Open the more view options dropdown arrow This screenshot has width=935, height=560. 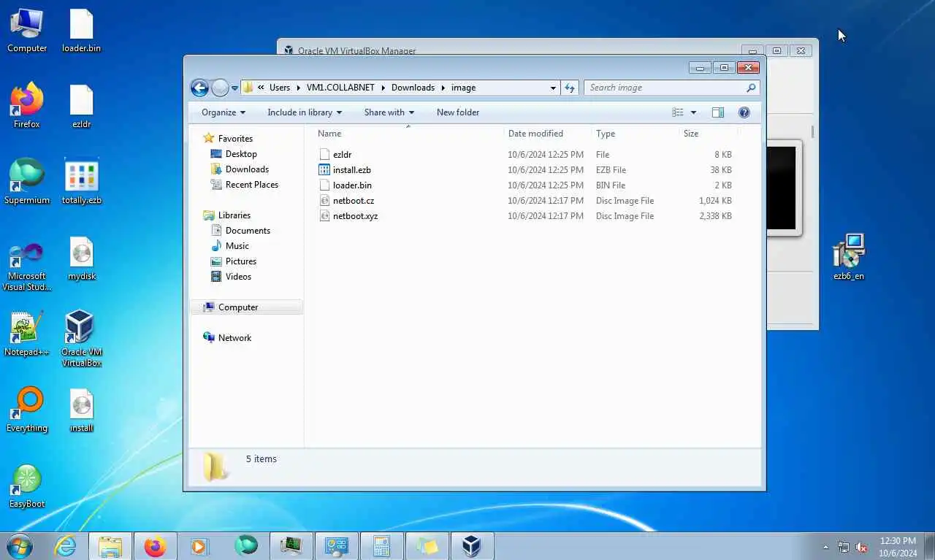693,112
